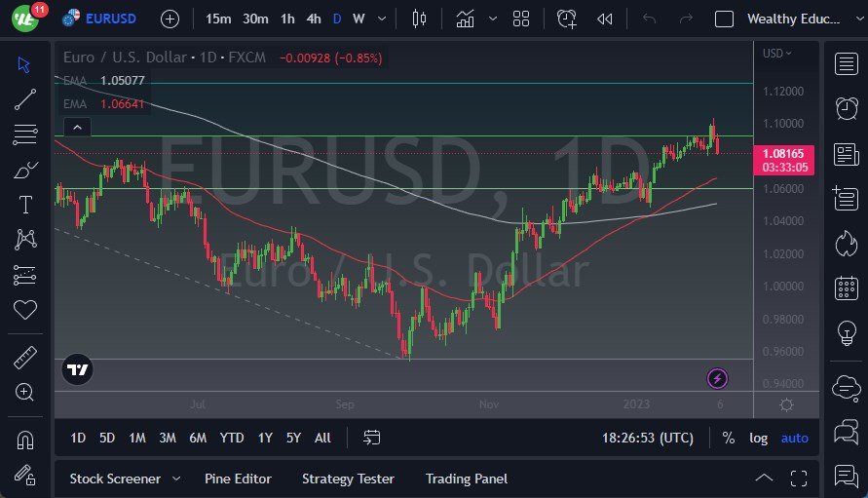Switch to the Strategy Tester tab

click(x=348, y=479)
